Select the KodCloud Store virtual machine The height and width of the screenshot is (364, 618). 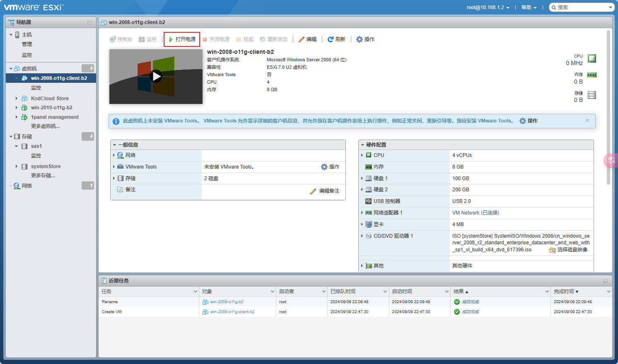(x=50, y=99)
